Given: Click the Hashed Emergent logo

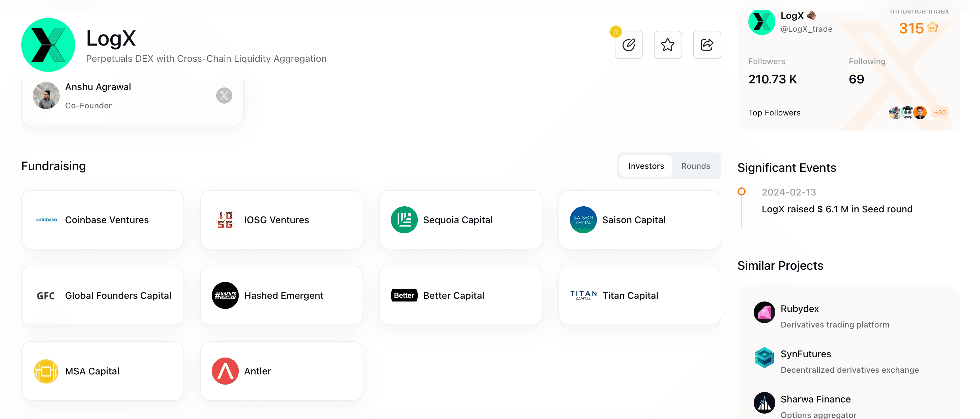Looking at the screenshot, I should pos(225,295).
